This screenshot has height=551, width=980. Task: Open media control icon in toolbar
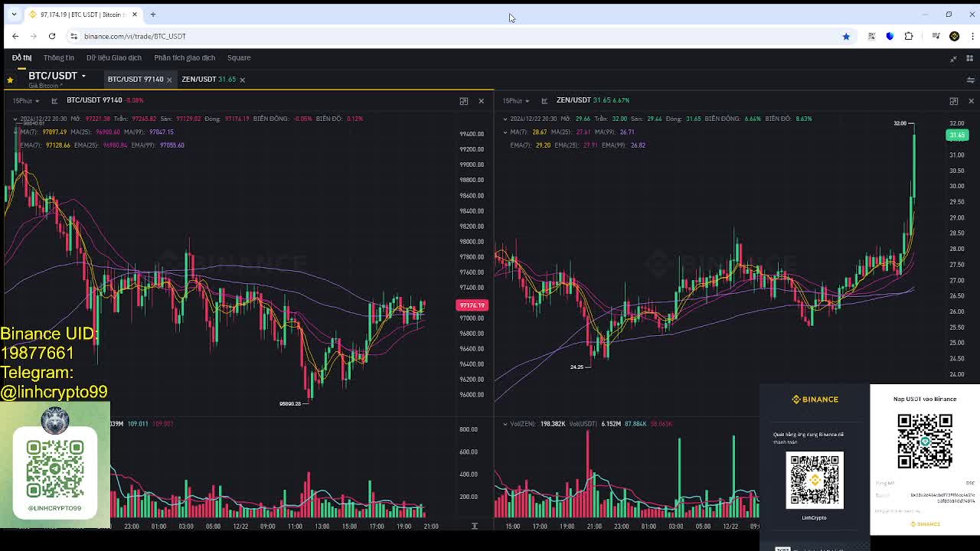click(x=936, y=36)
